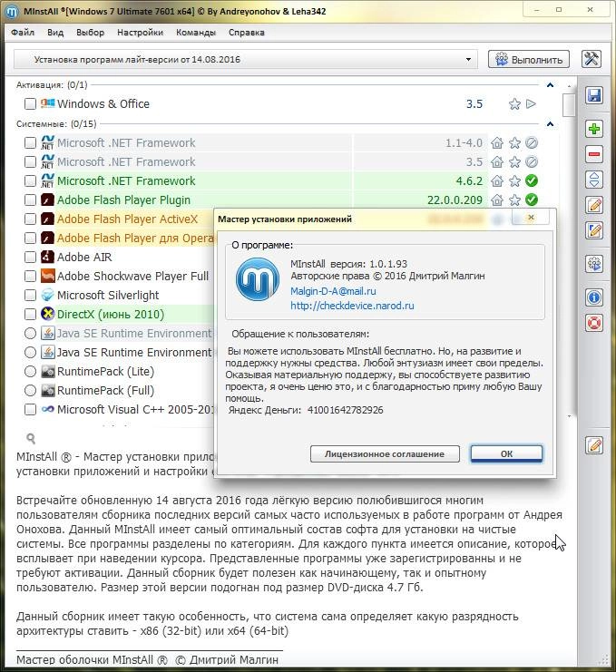Click the red minus remove icon
The image size is (616, 672).
(x=594, y=154)
